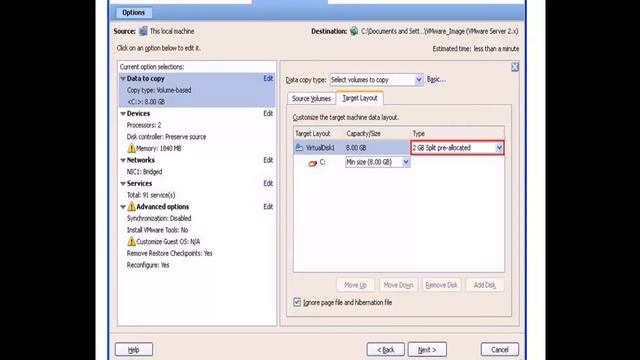Click the C: volume drive icon
The height and width of the screenshot is (360, 640).
coord(313,163)
